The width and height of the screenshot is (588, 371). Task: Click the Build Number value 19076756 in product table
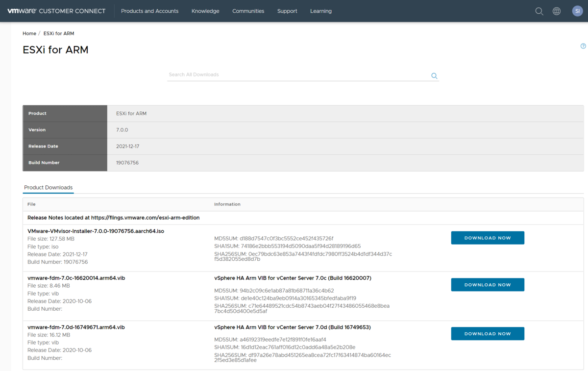[x=127, y=163]
